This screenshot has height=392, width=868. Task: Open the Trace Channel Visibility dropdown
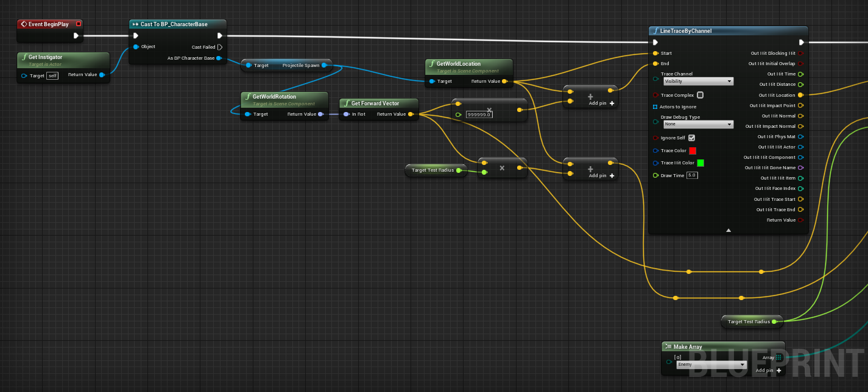698,82
